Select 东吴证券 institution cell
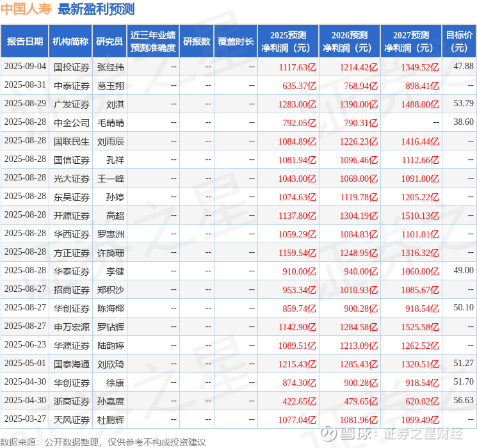The height and width of the screenshot is (448, 477). coord(72,197)
